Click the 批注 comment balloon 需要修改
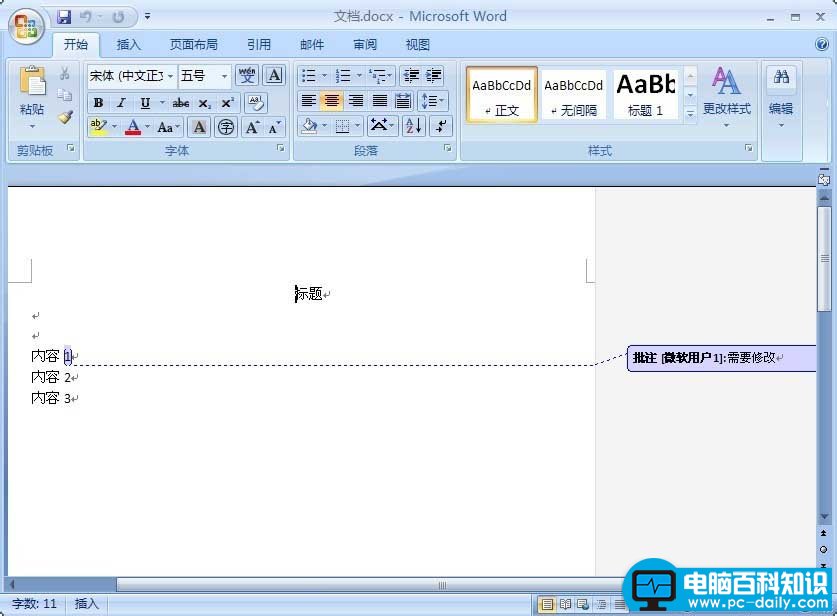 coord(721,358)
